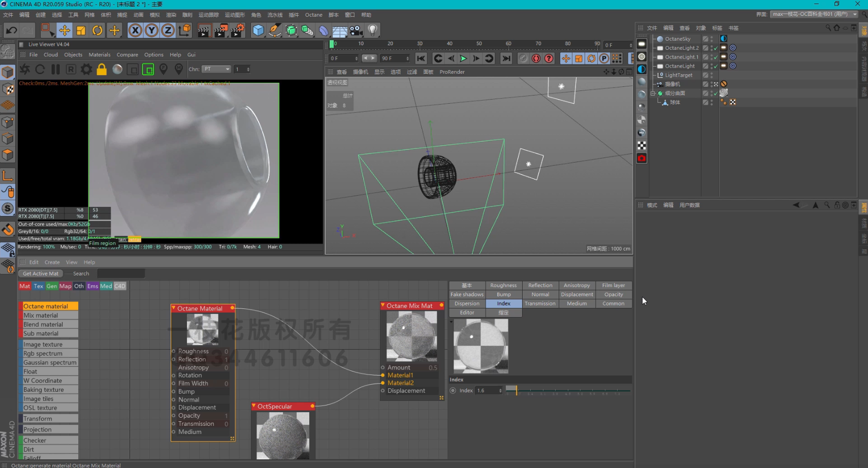This screenshot has height=468, width=868.
Task: Click the Spline Pen tool icon
Action: [275, 30]
